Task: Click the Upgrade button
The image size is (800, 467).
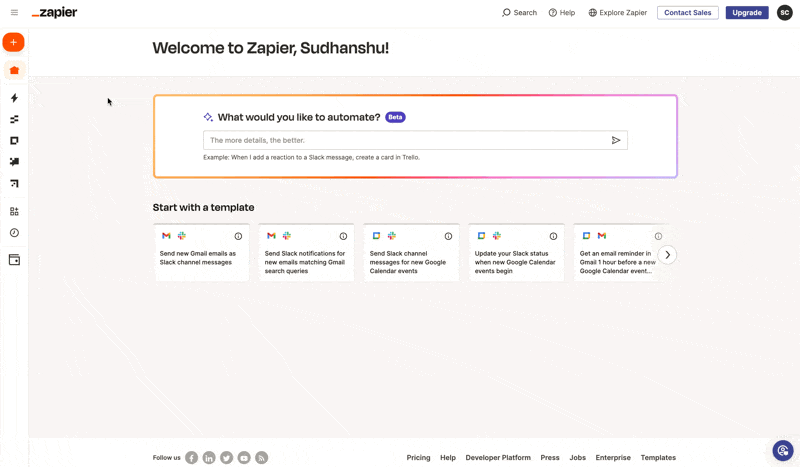Action: [747, 13]
